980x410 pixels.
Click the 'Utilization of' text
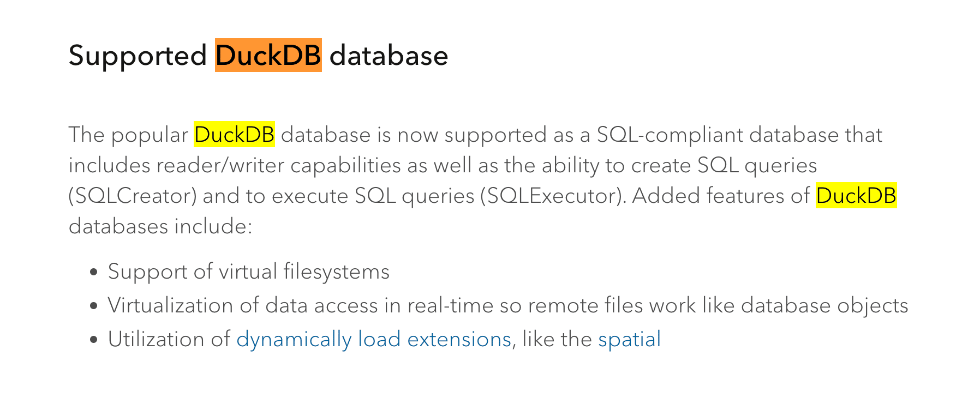point(169,340)
